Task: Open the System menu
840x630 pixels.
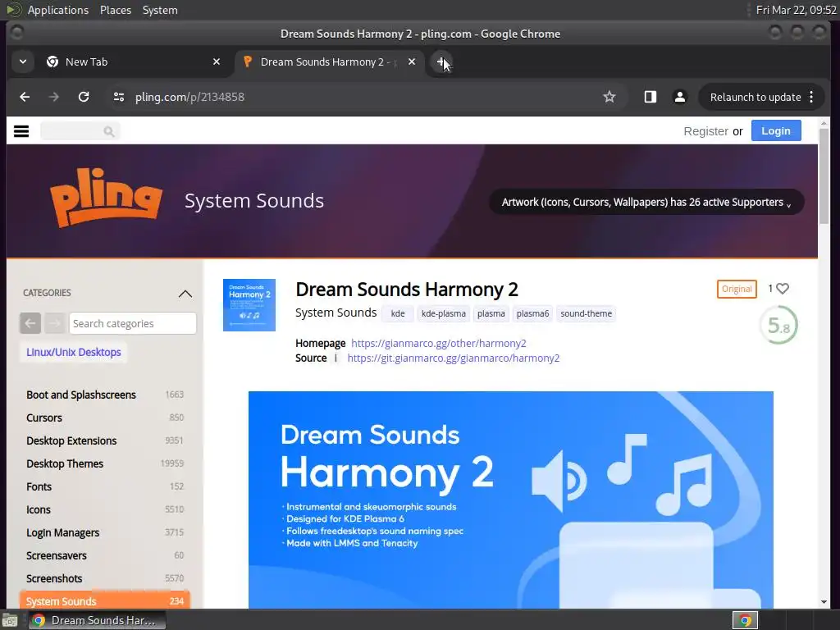Action: [160, 10]
